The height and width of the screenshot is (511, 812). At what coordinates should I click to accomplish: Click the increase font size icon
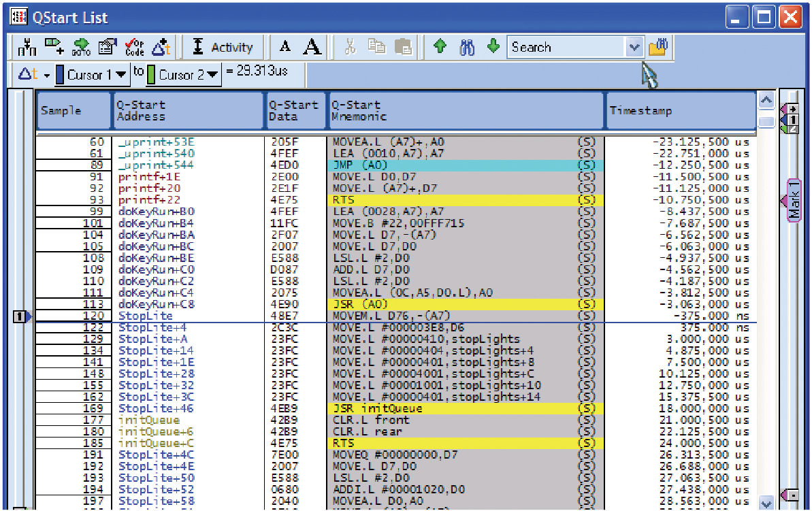(312, 47)
